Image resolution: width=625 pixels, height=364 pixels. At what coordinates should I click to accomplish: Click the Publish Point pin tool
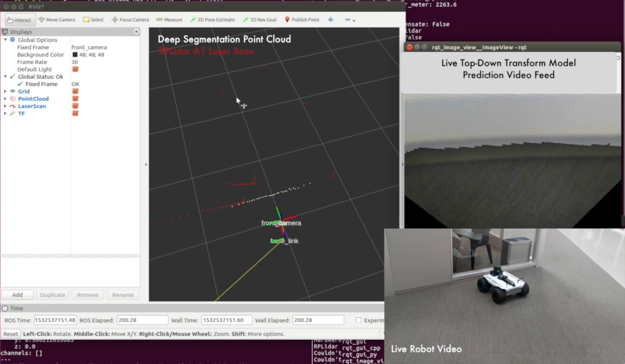pos(302,20)
